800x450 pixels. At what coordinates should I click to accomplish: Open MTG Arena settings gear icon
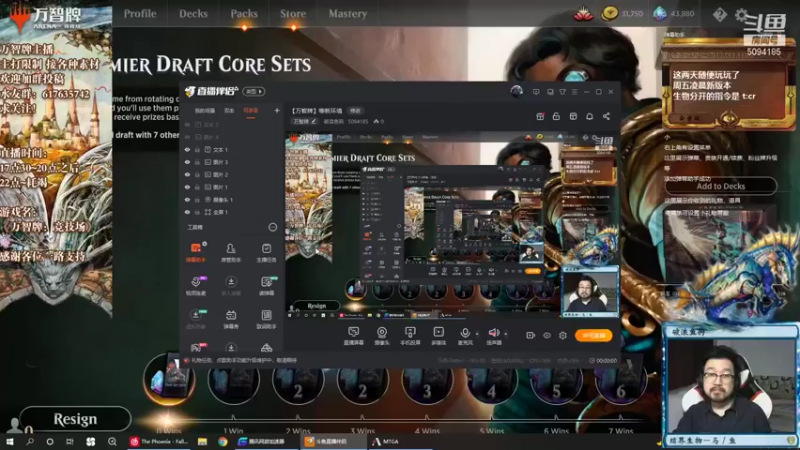click(741, 14)
